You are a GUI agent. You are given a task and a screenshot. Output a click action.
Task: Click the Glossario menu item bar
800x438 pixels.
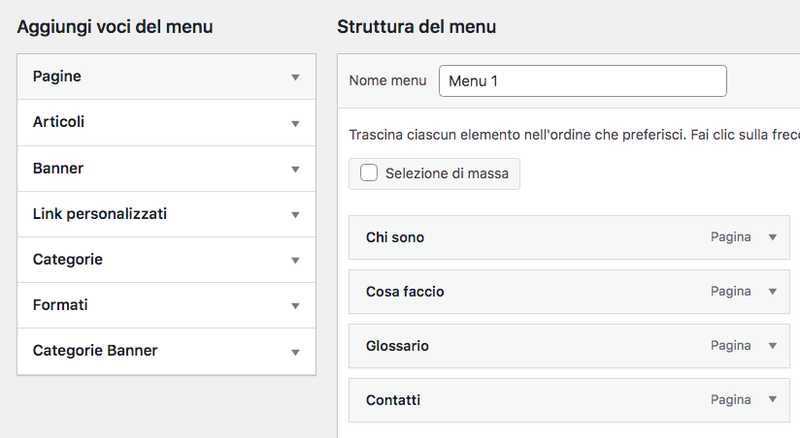coord(540,346)
